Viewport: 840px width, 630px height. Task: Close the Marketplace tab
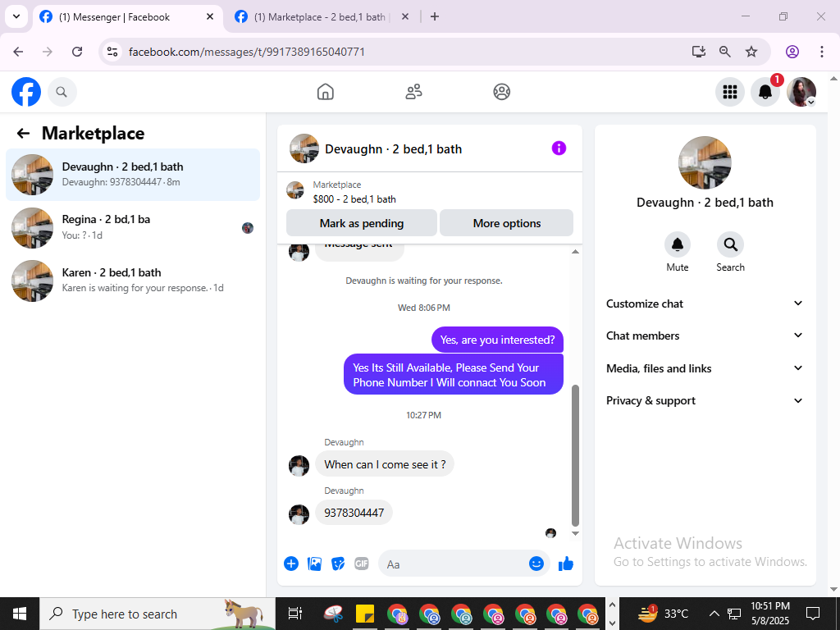(405, 16)
